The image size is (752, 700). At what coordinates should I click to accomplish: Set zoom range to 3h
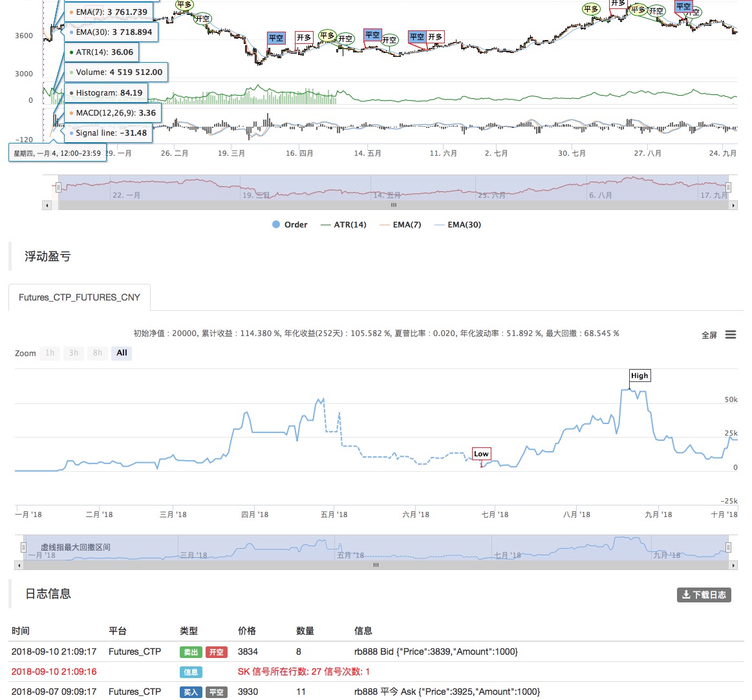pos(73,353)
